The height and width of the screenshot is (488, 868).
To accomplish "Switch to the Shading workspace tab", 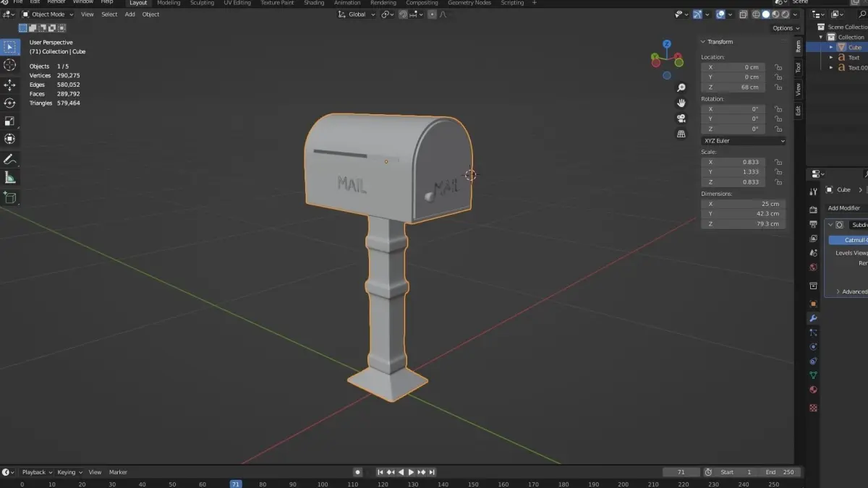I will click(x=314, y=3).
